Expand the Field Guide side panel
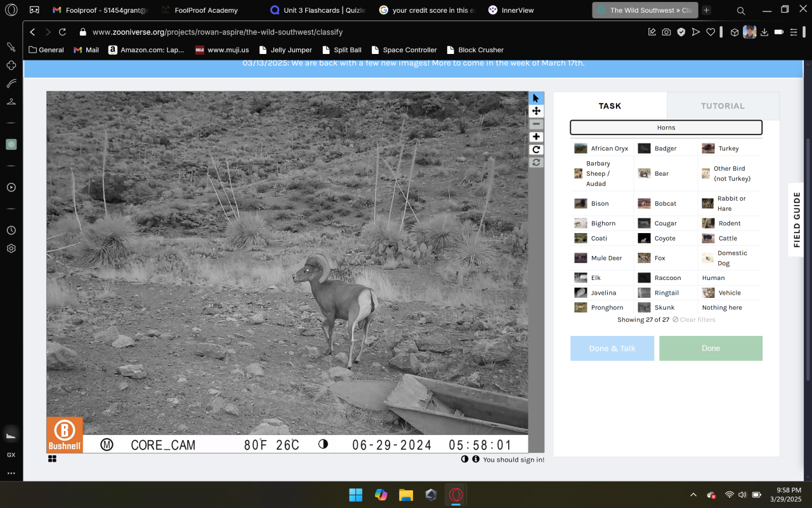The height and width of the screenshot is (508, 812). point(797,220)
